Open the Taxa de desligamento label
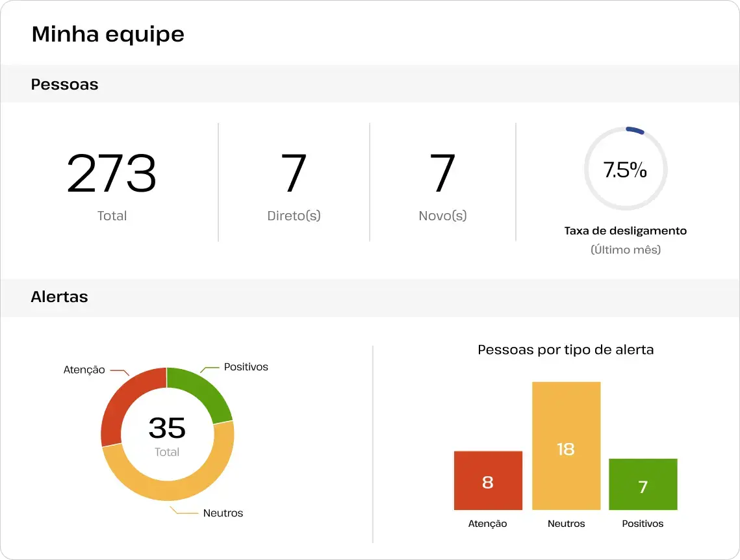Viewport: 740px width, 560px height. coord(625,231)
